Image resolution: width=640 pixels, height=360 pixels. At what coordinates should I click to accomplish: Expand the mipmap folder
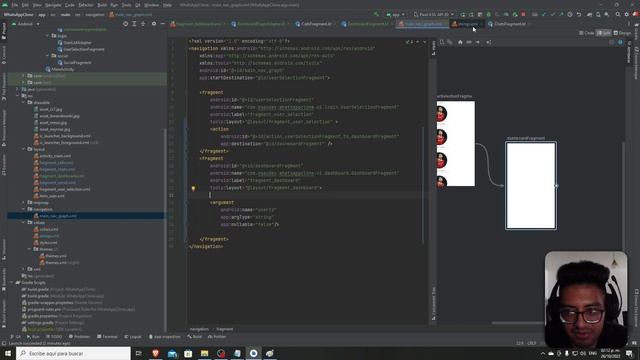click(24, 202)
